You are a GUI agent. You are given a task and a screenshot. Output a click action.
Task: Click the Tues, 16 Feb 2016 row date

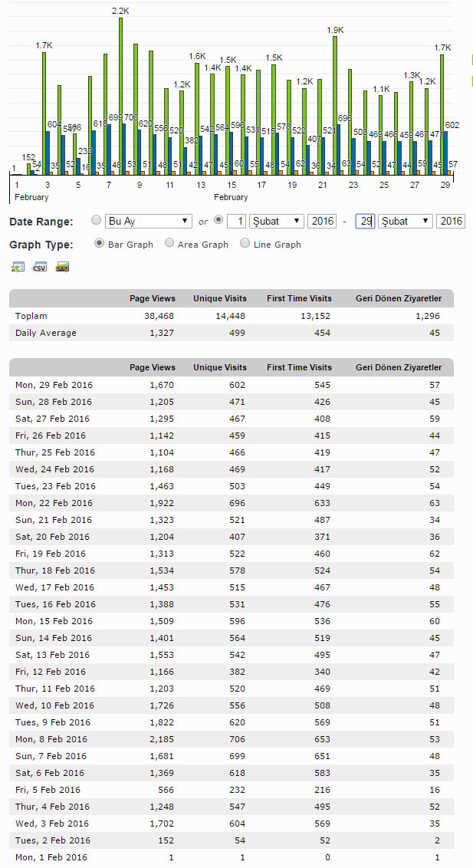tap(55, 604)
